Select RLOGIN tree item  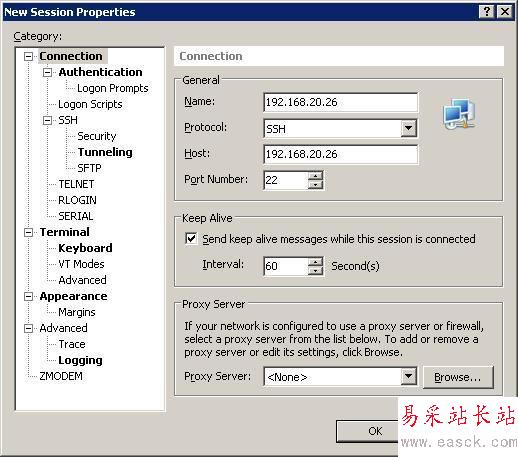(77, 200)
